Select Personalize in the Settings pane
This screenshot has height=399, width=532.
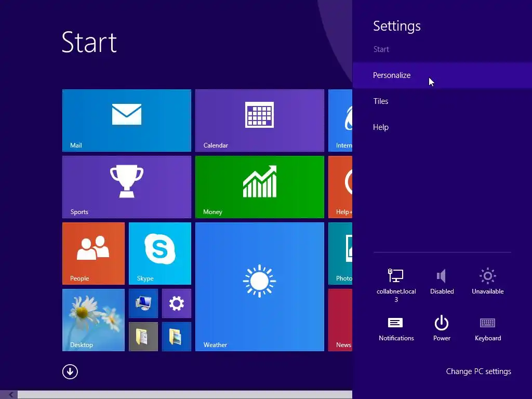[x=442, y=75]
